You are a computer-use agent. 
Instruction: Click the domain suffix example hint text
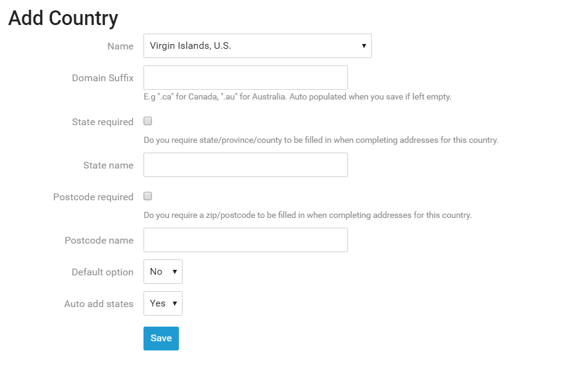click(297, 96)
